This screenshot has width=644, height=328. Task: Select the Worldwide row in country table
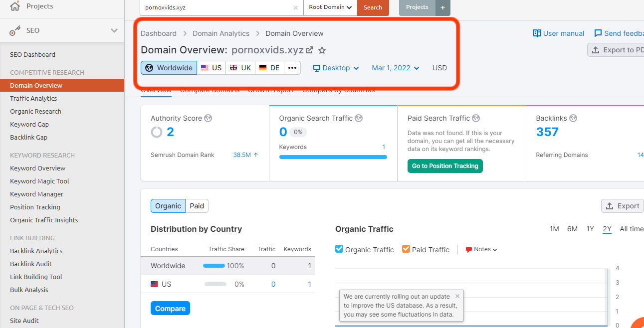pos(228,266)
